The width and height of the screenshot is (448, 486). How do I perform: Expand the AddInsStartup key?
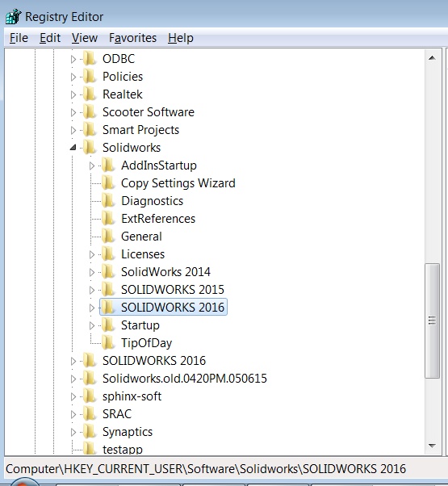(92, 165)
